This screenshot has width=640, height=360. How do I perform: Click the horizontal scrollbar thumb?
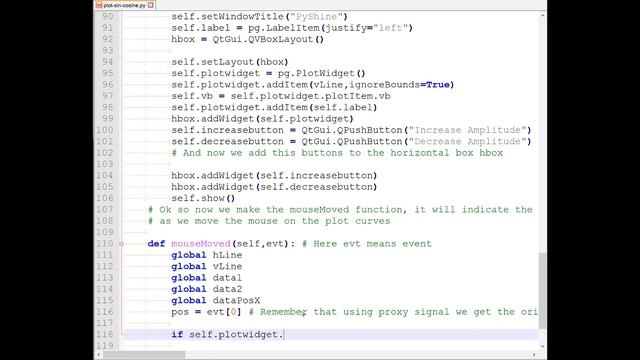(x=144, y=355)
